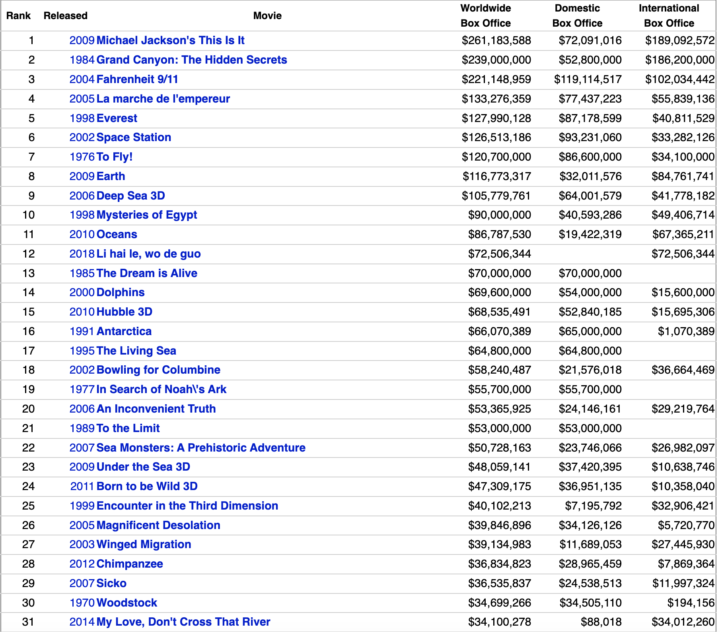Viewport: 720px width, 632px height.
Task: Open Bowling for Columbine link
Action: (158, 370)
